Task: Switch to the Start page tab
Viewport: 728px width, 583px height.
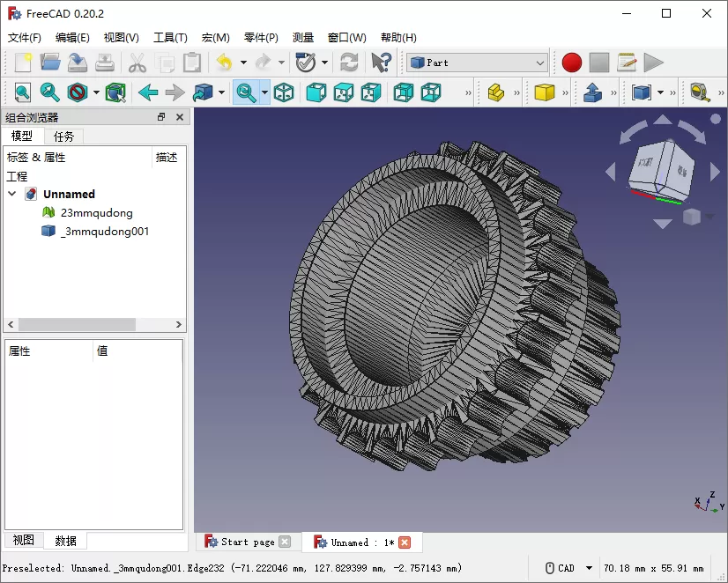Action: coord(247,541)
